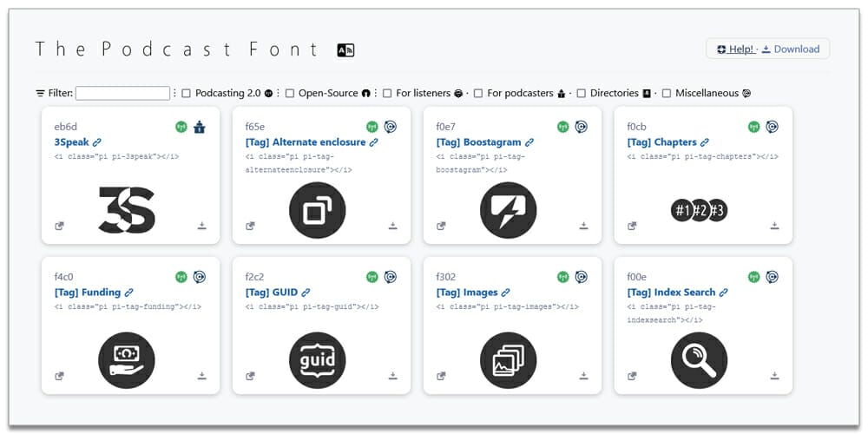
Task: Click the f00e glyph code
Action: point(638,277)
